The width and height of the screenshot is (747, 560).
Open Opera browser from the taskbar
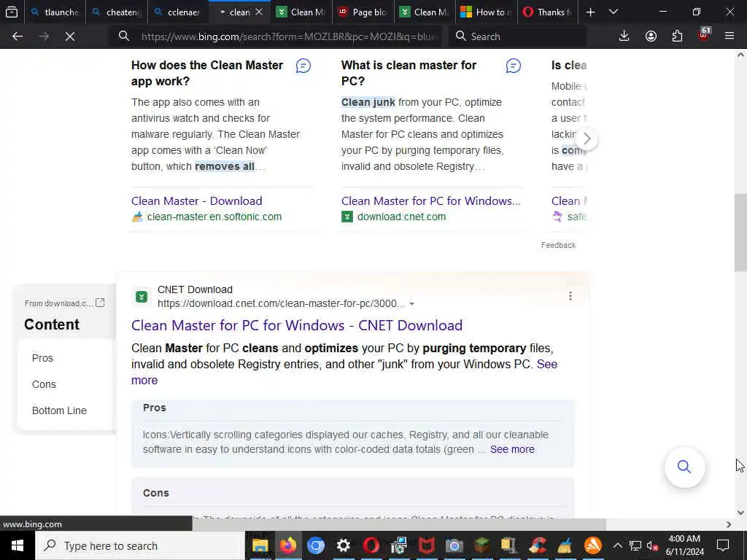pyautogui.click(x=371, y=545)
